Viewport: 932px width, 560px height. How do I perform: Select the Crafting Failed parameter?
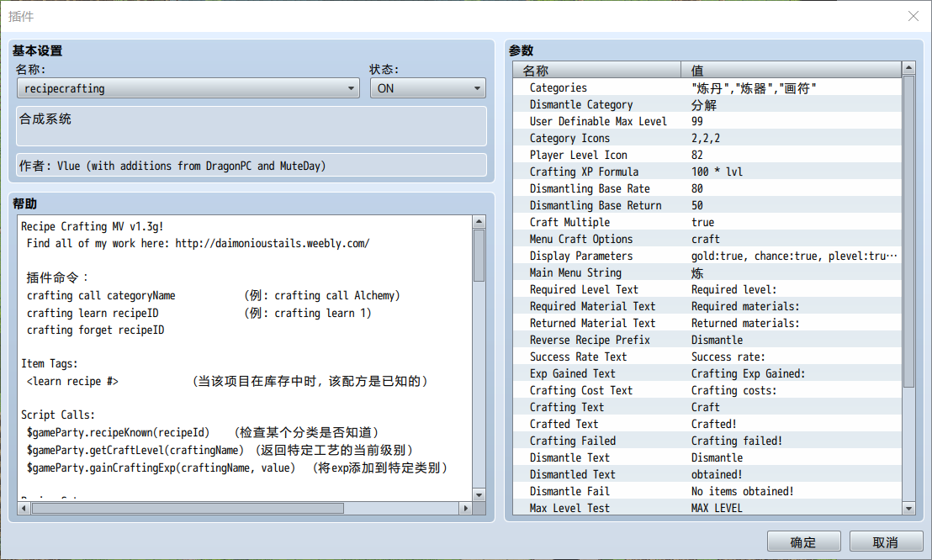(707, 441)
